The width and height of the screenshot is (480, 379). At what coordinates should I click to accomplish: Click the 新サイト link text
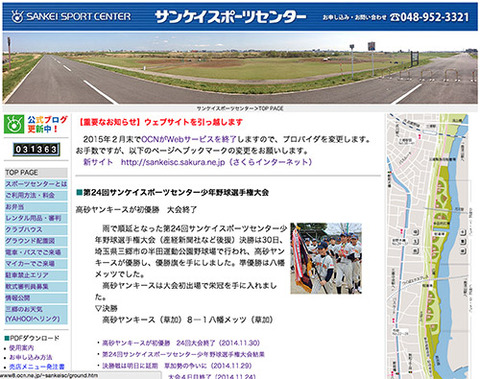click(98, 162)
